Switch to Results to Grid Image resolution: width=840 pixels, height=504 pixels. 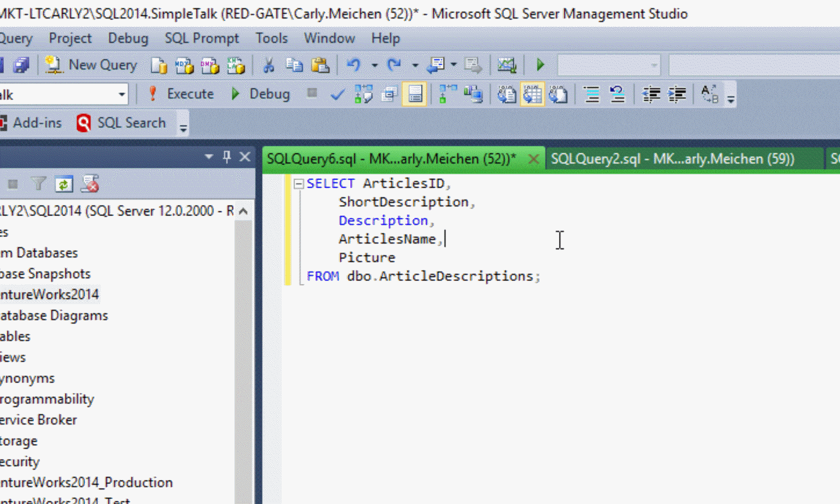tap(532, 94)
